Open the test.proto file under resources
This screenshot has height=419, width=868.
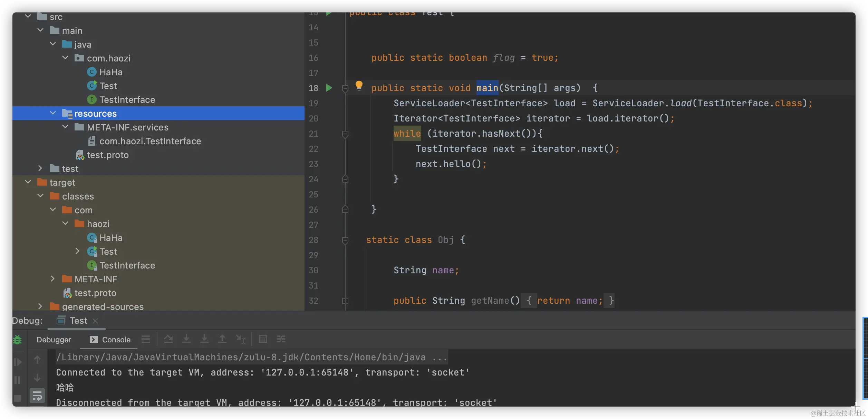click(x=107, y=155)
